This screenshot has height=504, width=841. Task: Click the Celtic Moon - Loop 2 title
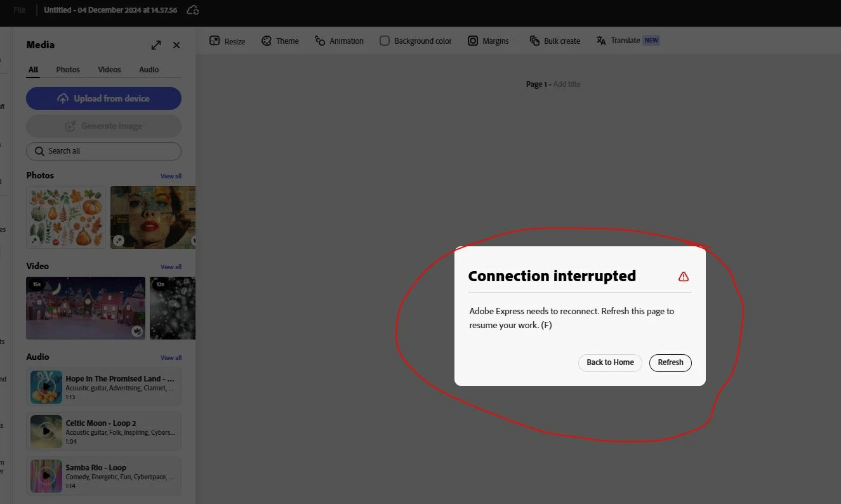point(101,423)
